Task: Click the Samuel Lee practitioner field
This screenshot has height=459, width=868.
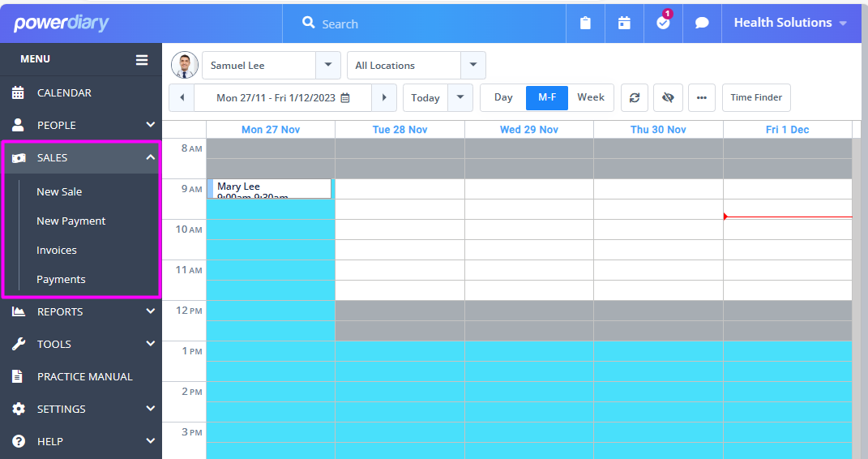Action: coord(259,66)
